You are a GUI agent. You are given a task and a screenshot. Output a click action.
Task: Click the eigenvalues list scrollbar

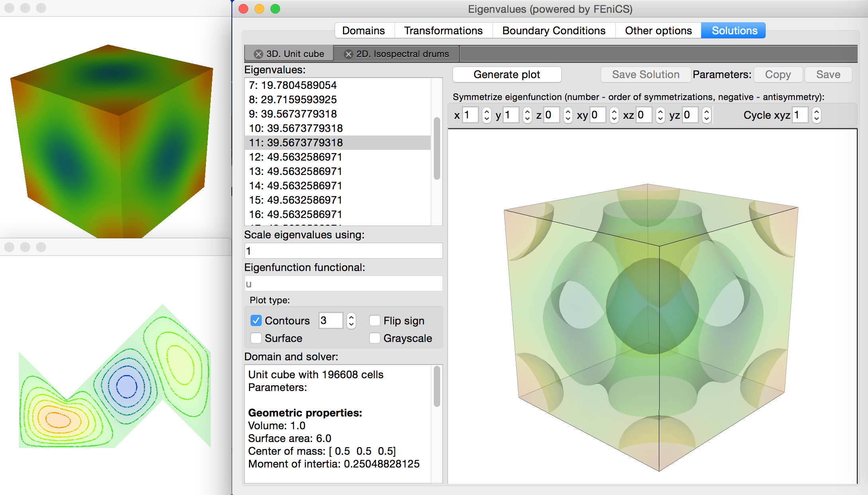click(x=437, y=148)
